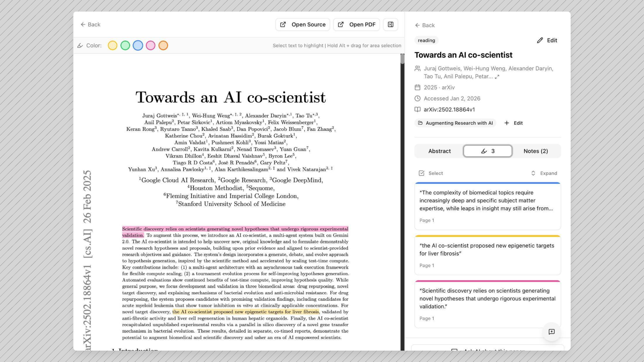644x362 pixels.
Task: Click the Open Source button
Action: 302,24
